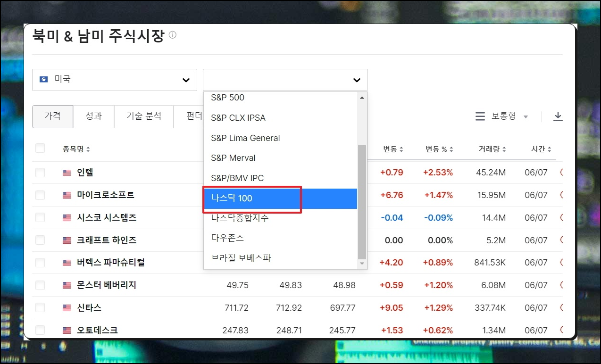Sort by 변동 % column header
The image size is (601, 364).
(x=439, y=149)
